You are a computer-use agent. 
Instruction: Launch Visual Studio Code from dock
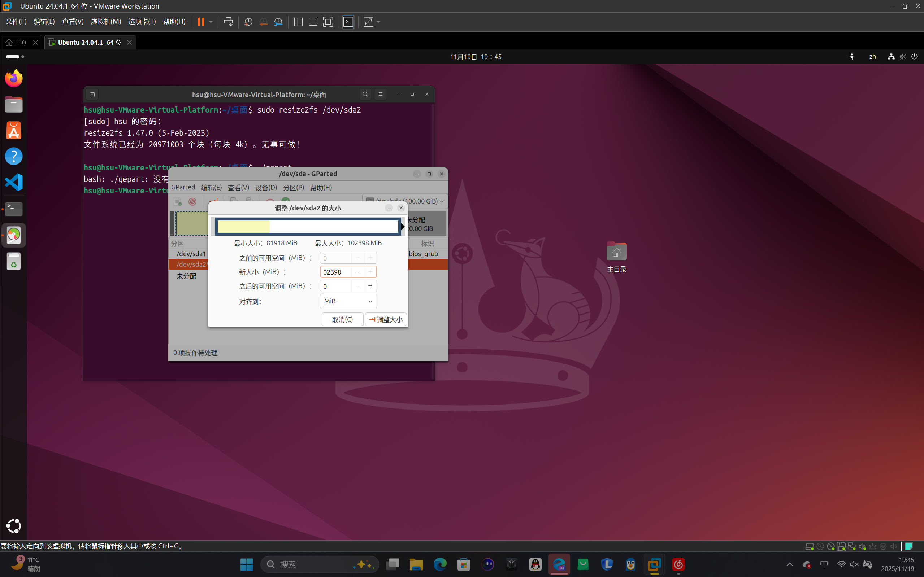pos(14,182)
